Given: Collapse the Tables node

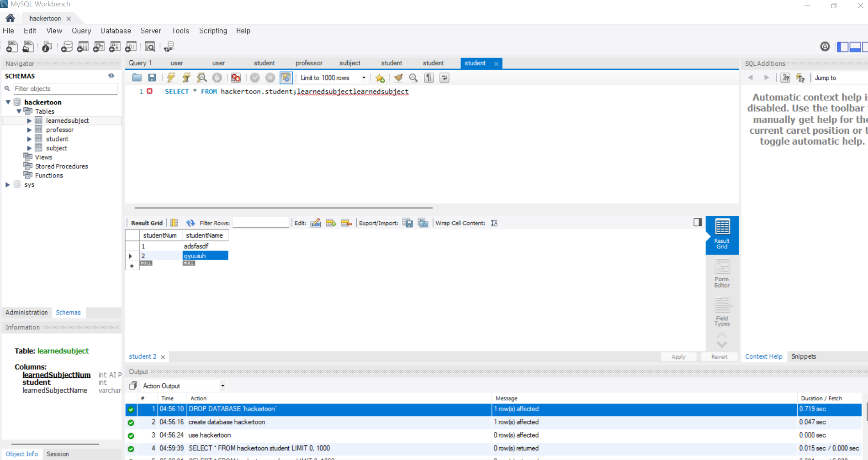Looking at the screenshot, I should [x=19, y=111].
